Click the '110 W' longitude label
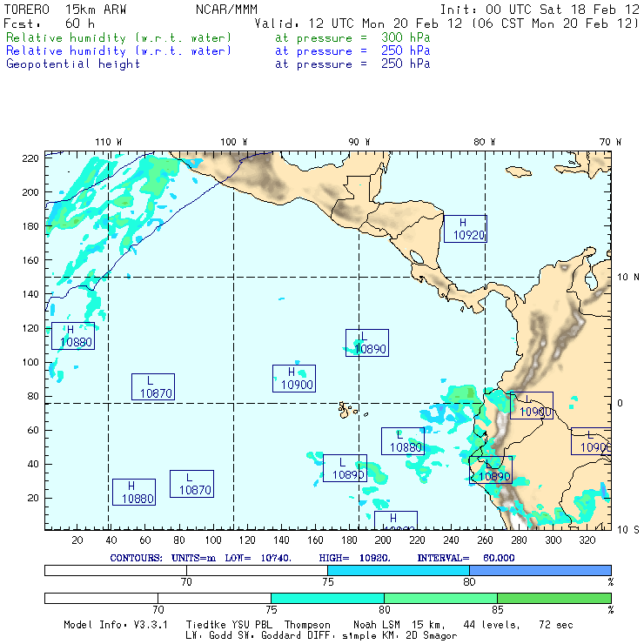644x644 pixels. [x=109, y=142]
